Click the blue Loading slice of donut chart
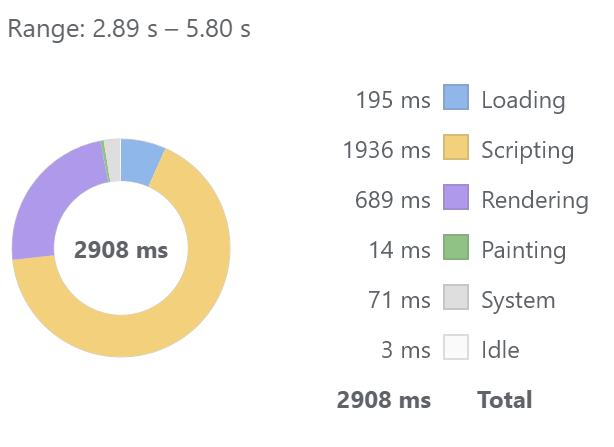614x447 pixels. click(x=140, y=160)
